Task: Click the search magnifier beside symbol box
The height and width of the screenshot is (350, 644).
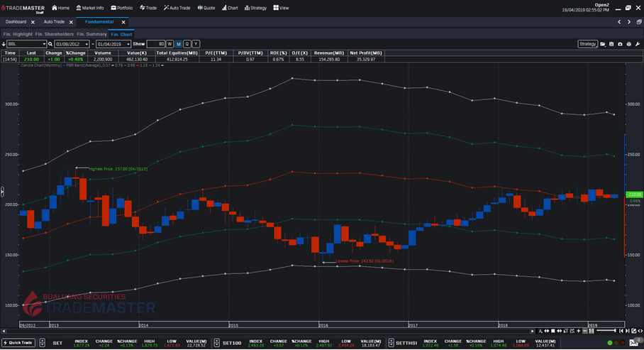Action: [x=50, y=44]
